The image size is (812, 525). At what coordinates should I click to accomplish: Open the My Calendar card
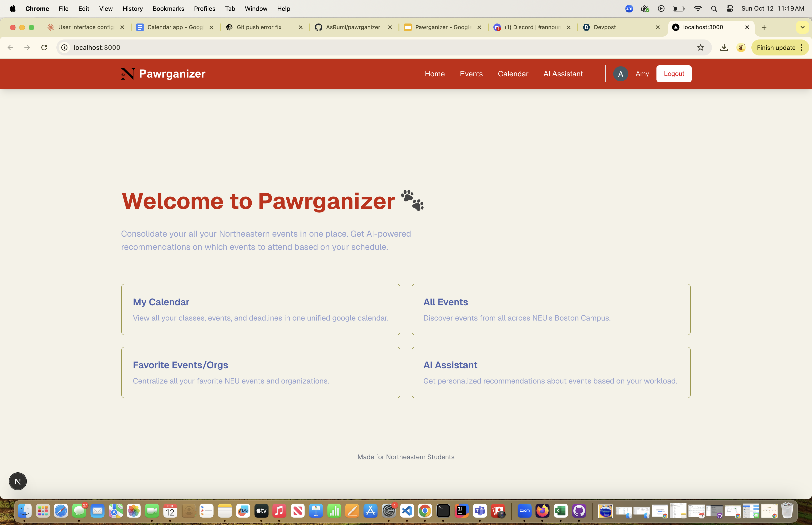260,309
